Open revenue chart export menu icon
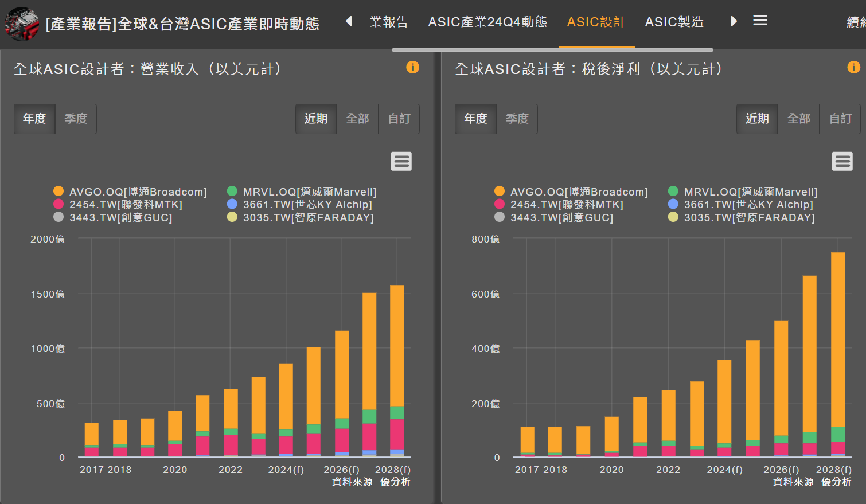Viewport: 866px width, 504px height. (x=401, y=162)
